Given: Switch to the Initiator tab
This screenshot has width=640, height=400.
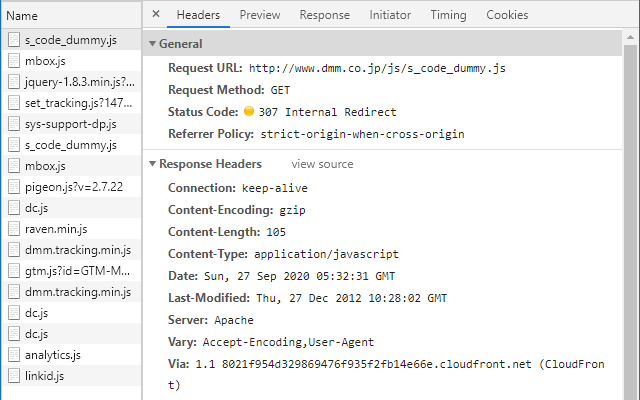Looking at the screenshot, I should tap(390, 15).
